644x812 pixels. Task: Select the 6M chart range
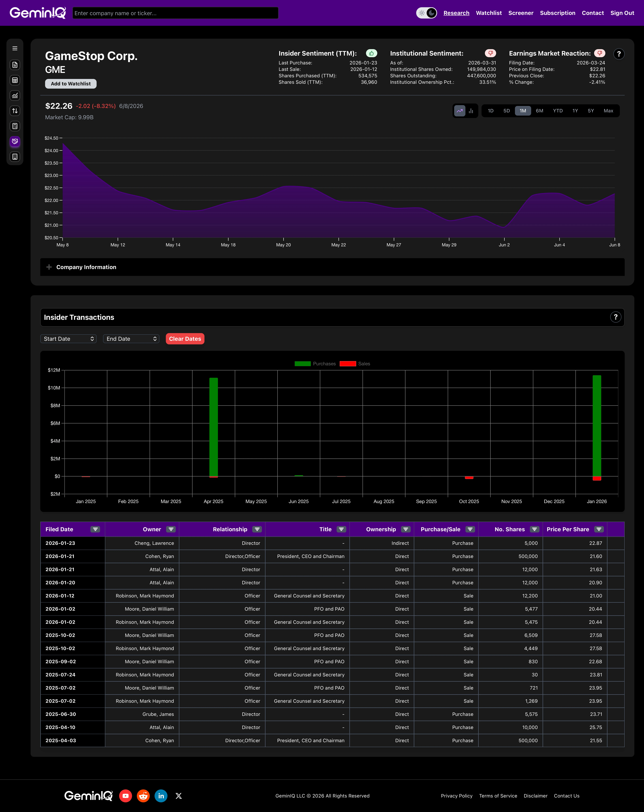pyautogui.click(x=539, y=111)
